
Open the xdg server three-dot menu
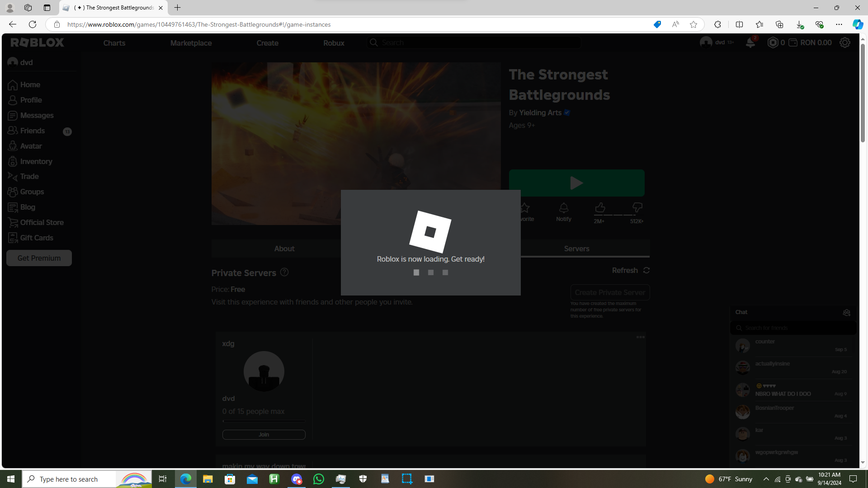pyautogui.click(x=640, y=337)
